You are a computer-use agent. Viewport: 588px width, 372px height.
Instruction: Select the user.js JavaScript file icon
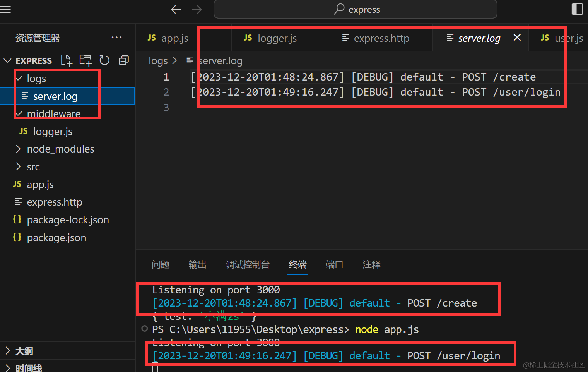coord(545,38)
